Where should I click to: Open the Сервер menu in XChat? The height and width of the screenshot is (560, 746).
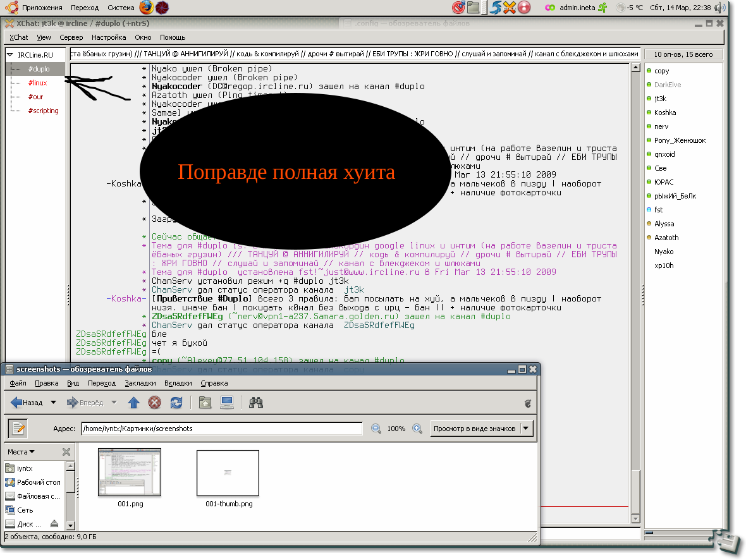(x=71, y=37)
